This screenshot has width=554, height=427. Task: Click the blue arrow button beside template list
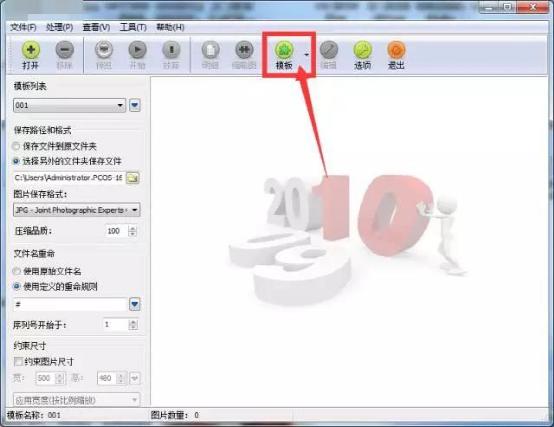click(135, 105)
